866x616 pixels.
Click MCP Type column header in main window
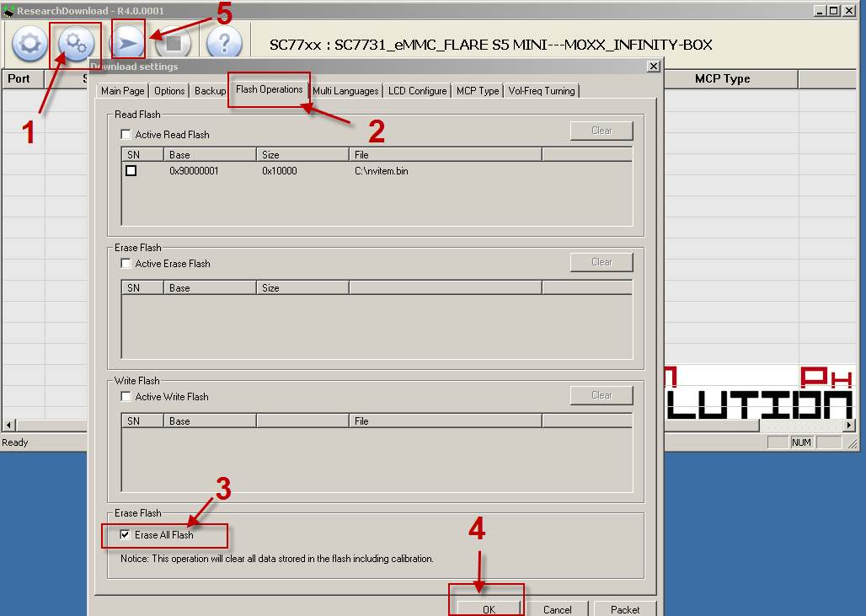723,78
